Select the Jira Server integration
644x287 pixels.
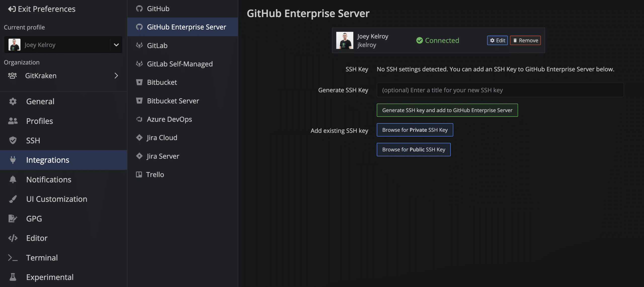point(183,156)
